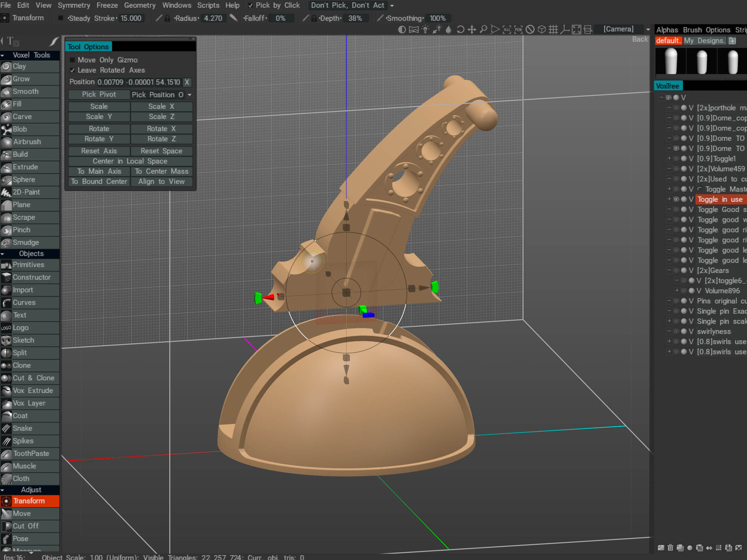Image resolution: width=747 pixels, height=560 pixels.
Task: Click the zoom magnifier navigation icon
Action: click(484, 29)
